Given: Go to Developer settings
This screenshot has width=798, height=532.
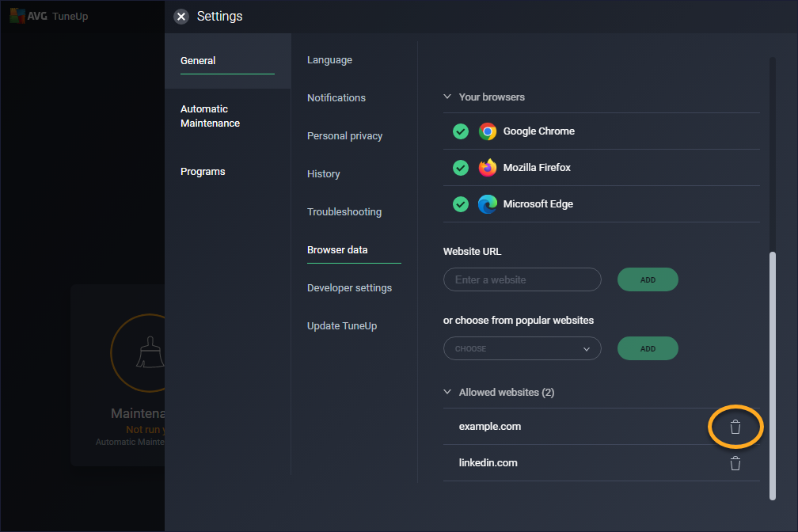Looking at the screenshot, I should click(x=349, y=288).
